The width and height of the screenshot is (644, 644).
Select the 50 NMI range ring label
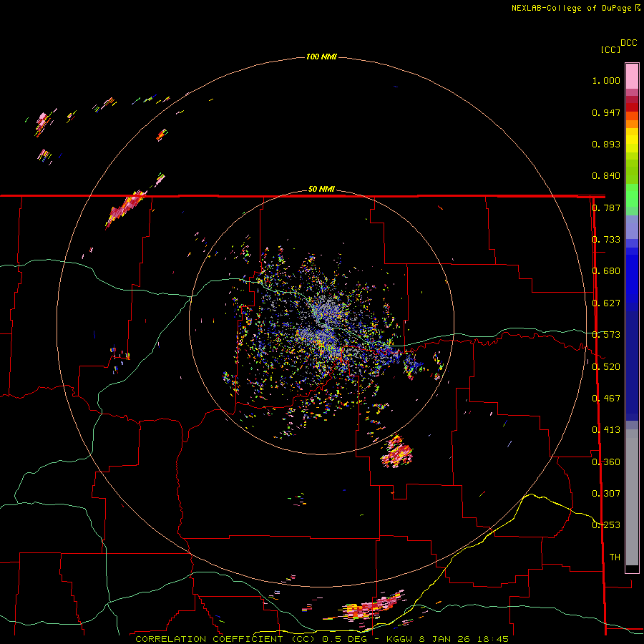coord(321,189)
